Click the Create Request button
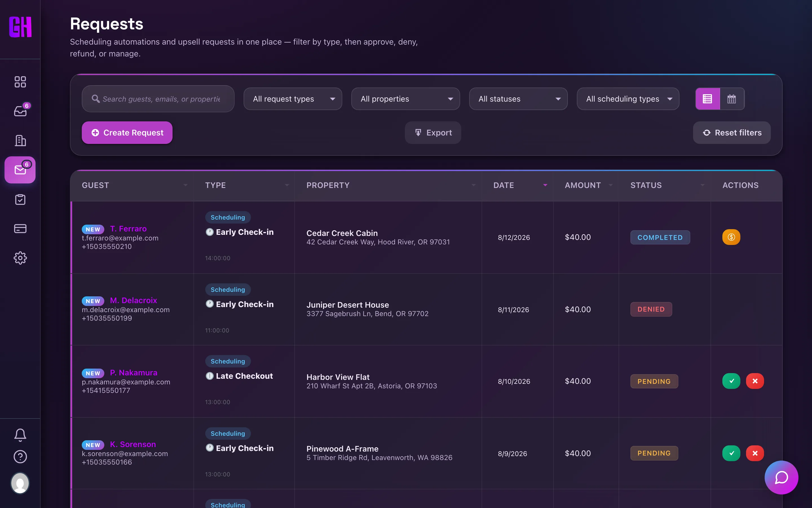The width and height of the screenshot is (812, 508). tap(127, 133)
